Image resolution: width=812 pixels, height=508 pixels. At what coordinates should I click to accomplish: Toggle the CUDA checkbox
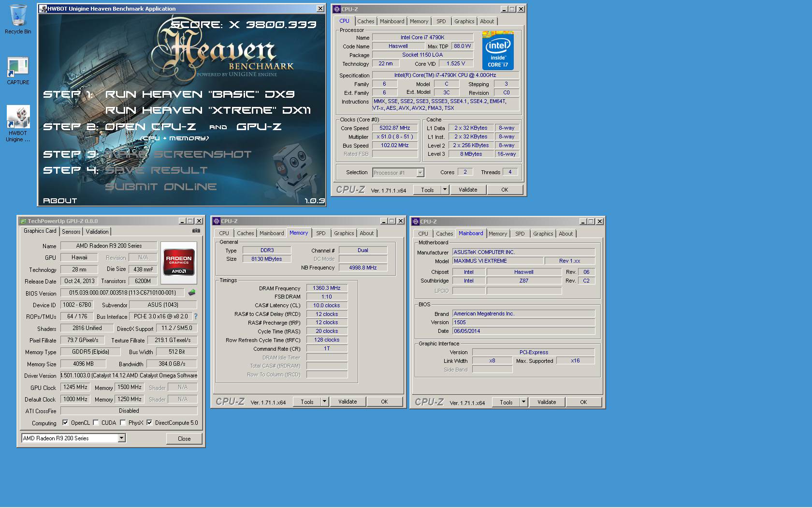pyautogui.click(x=96, y=422)
